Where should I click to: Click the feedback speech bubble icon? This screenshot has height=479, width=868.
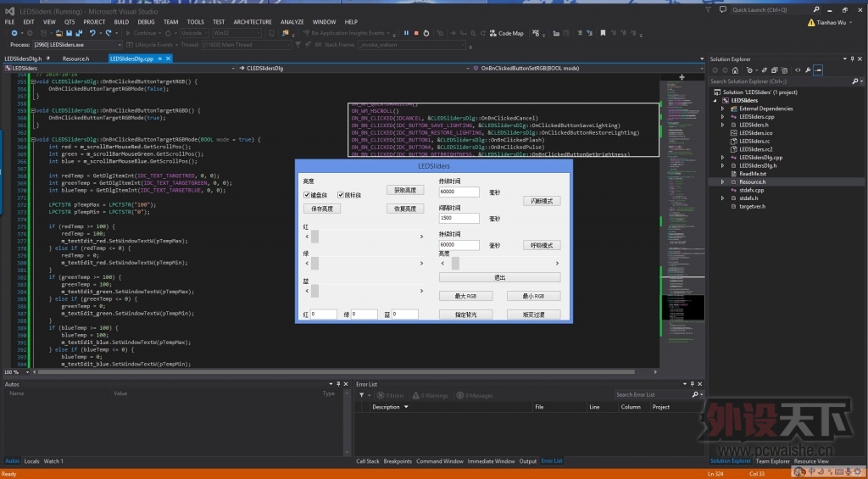point(722,10)
